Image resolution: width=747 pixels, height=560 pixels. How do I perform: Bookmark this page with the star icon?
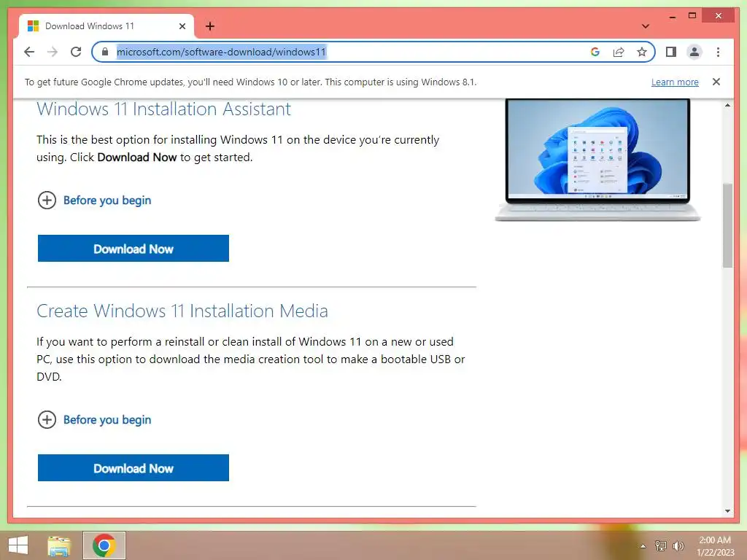(642, 52)
